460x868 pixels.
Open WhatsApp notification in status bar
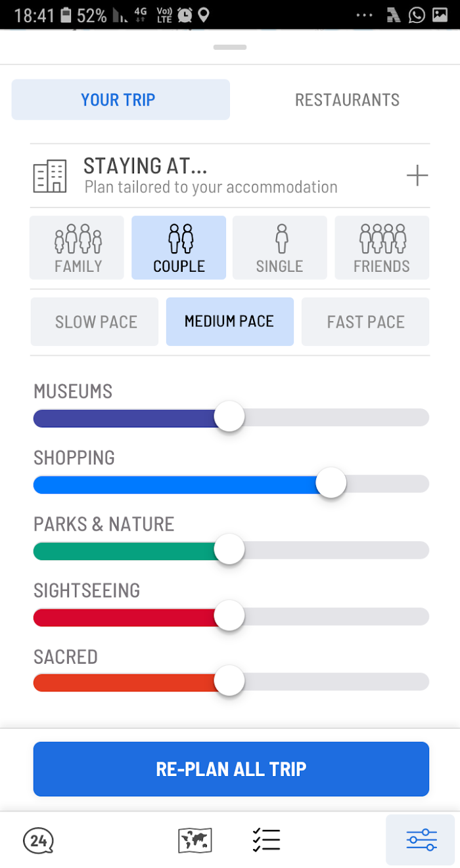coord(417,16)
